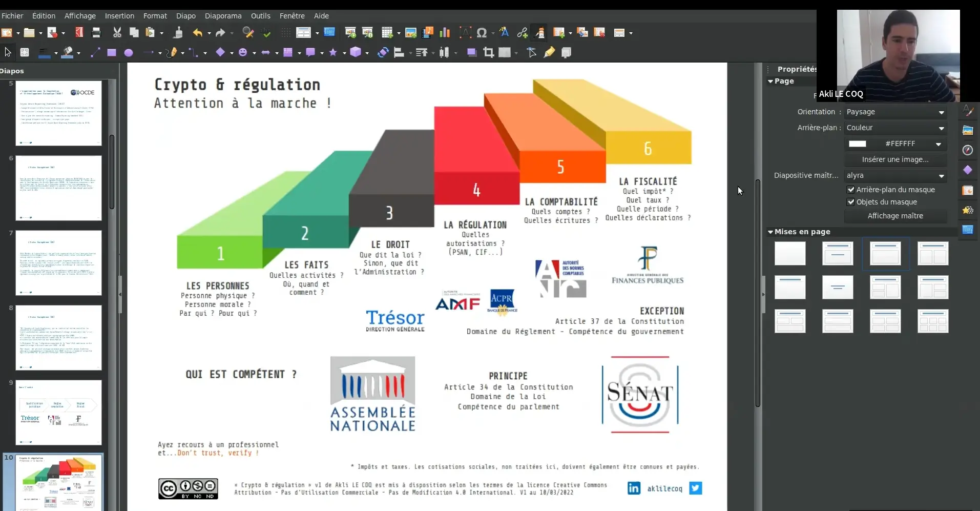Insert an image using toolbar icon

pos(411,33)
